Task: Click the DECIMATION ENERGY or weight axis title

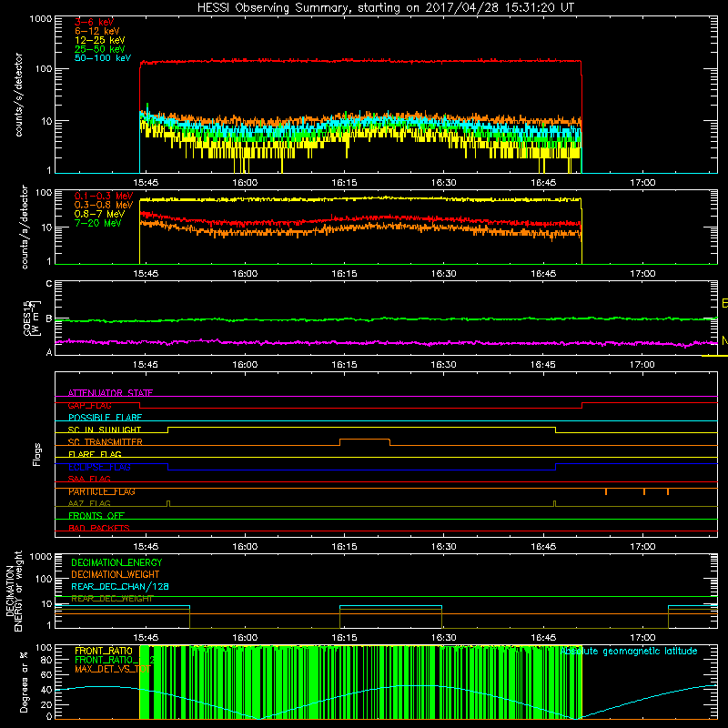Action: coord(14,591)
